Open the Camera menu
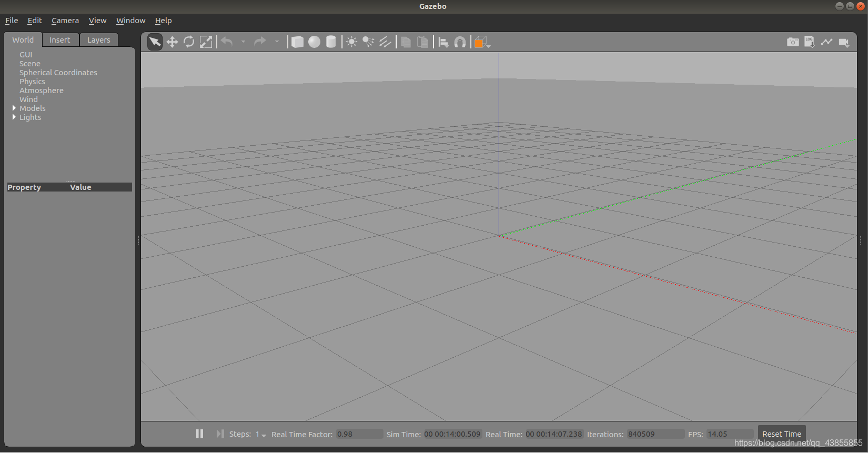 pos(65,21)
